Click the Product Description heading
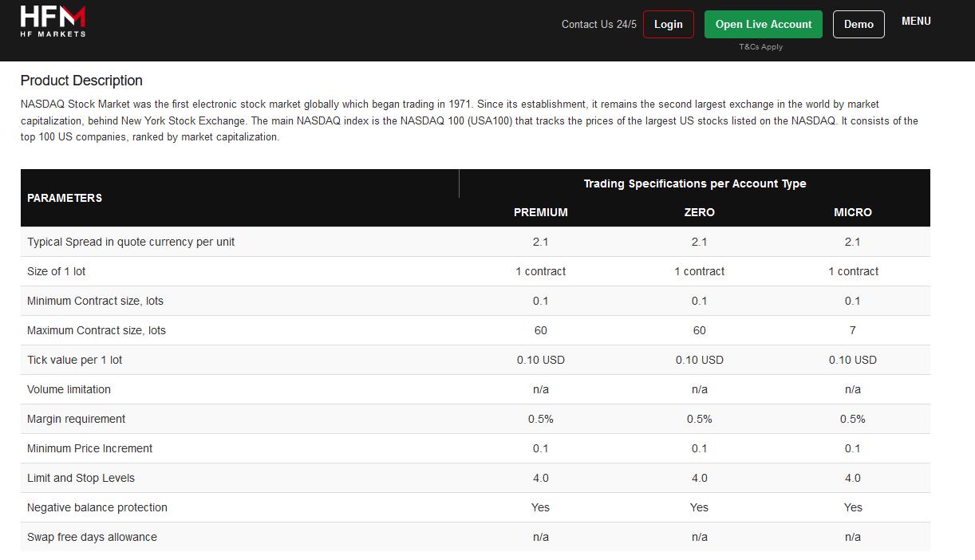Viewport: 975px width, 560px height. pos(81,81)
